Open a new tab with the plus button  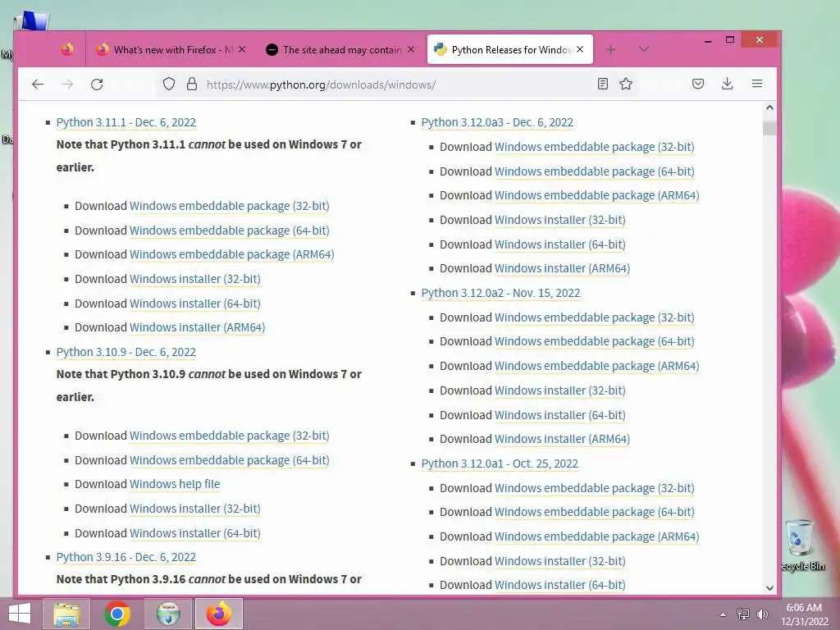pos(610,50)
